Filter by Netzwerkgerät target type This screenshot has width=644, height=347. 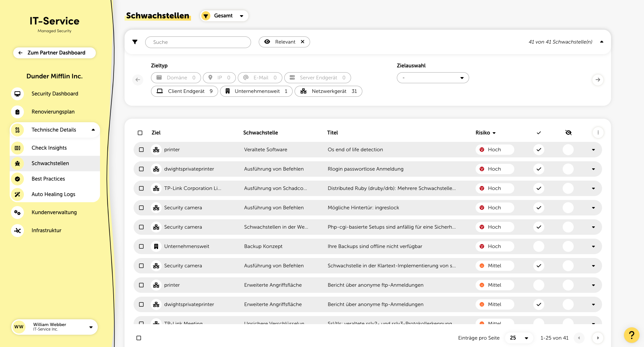tap(328, 91)
